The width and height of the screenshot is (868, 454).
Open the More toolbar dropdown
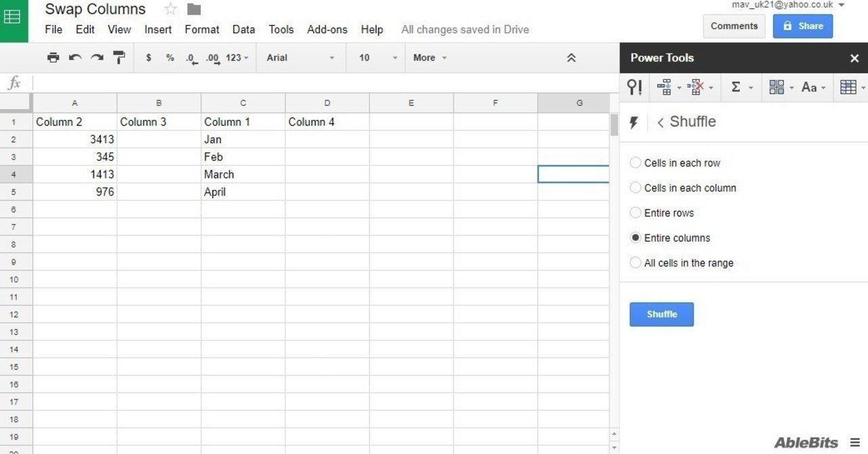(430, 58)
